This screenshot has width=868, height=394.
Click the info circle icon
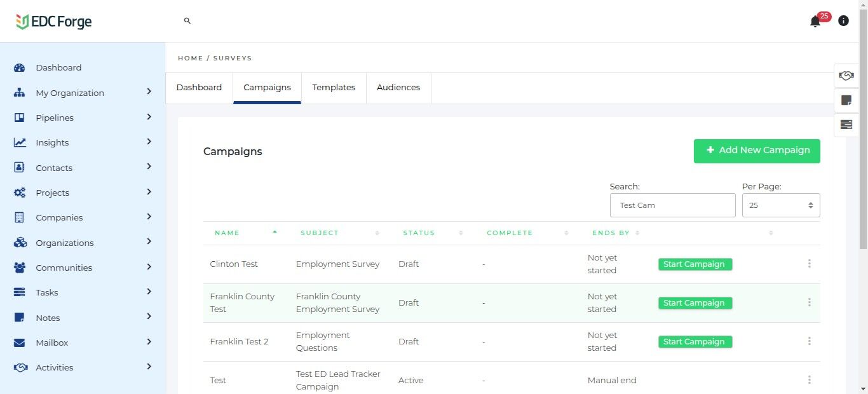point(843,21)
